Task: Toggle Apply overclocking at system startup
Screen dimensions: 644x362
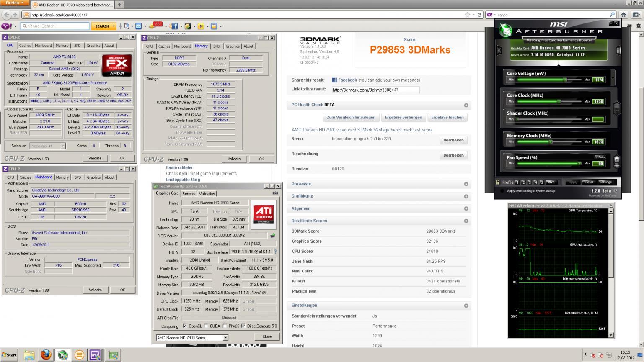Action: click(502, 191)
